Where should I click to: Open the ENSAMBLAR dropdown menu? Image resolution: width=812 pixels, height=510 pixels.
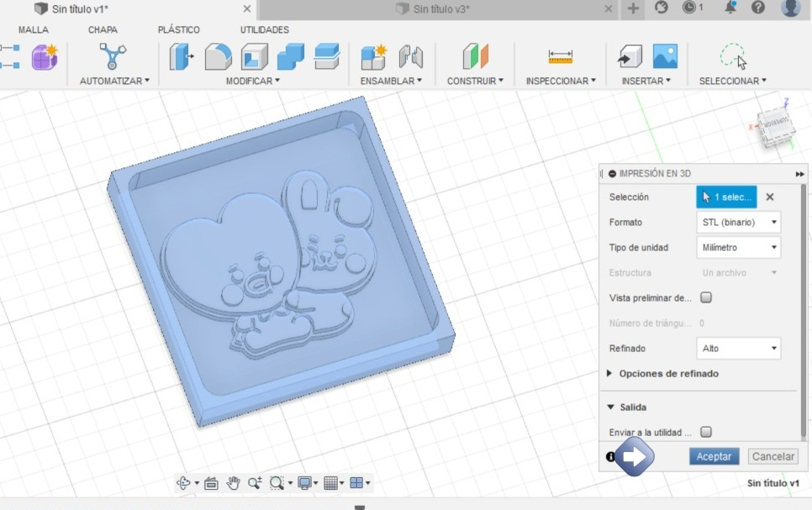pyautogui.click(x=391, y=81)
